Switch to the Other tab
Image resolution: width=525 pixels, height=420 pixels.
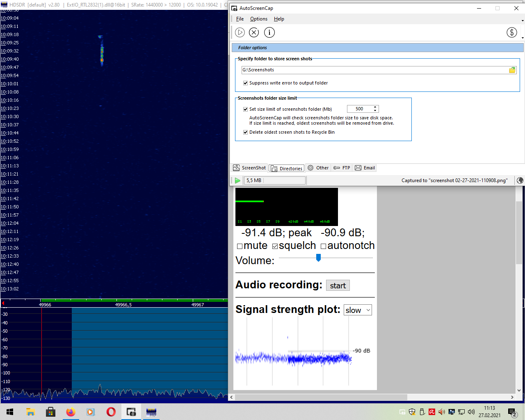(x=318, y=168)
